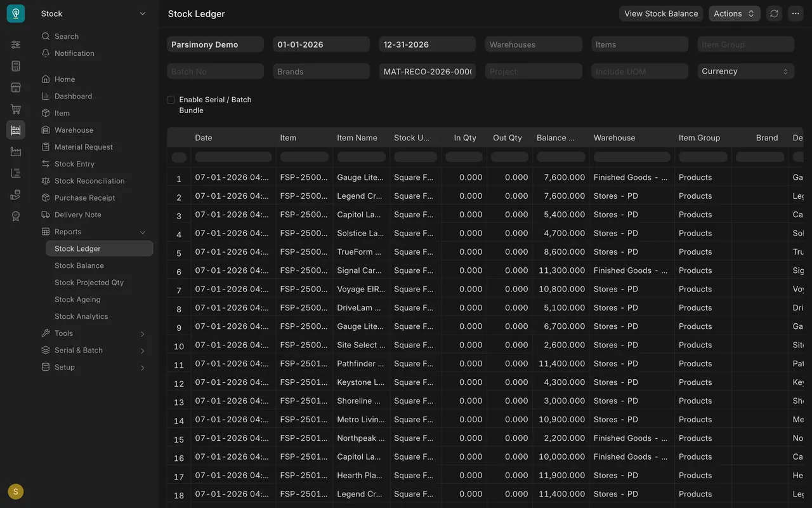This screenshot has width=812, height=508.
Task: Click the MAT-RECO-2026 voucher filter field
Action: pos(428,71)
